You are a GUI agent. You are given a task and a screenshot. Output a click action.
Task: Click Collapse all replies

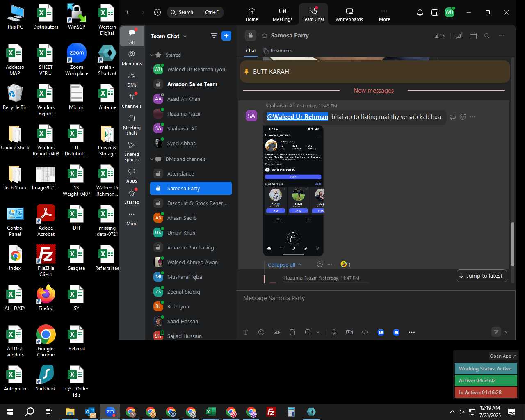(284, 265)
